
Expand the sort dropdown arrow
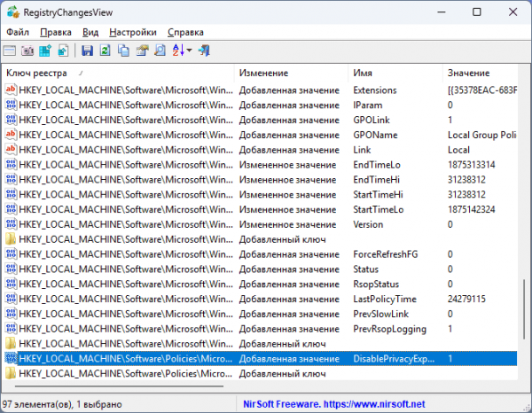coord(190,51)
